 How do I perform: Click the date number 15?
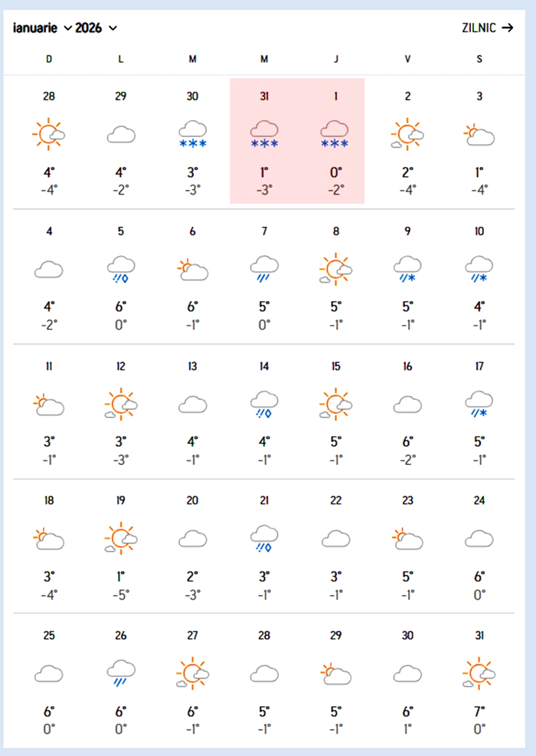335,366
